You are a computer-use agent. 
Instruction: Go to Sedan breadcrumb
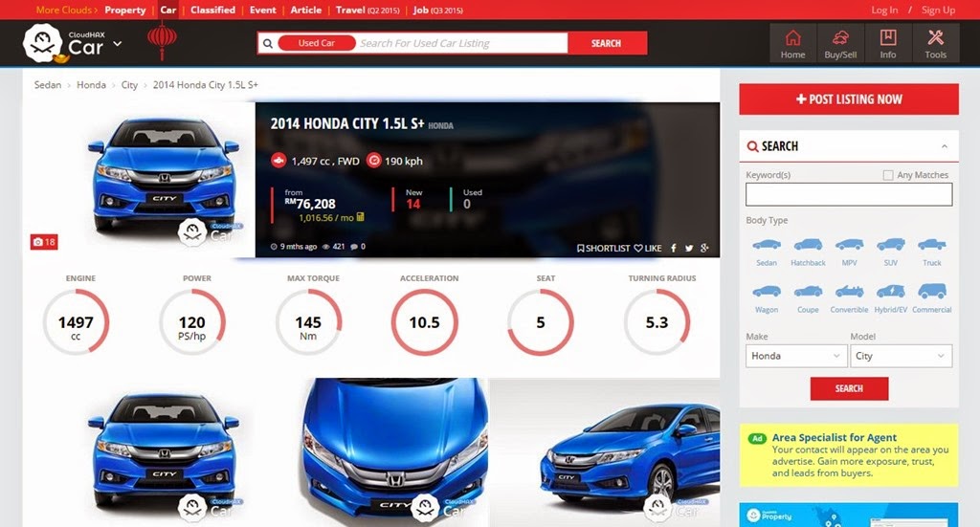48,85
